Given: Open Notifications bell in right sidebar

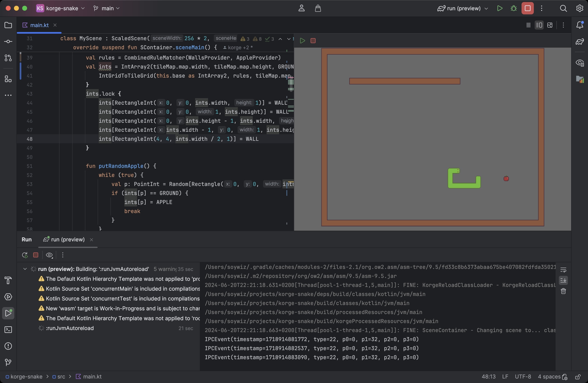Looking at the screenshot, I should point(580,25).
